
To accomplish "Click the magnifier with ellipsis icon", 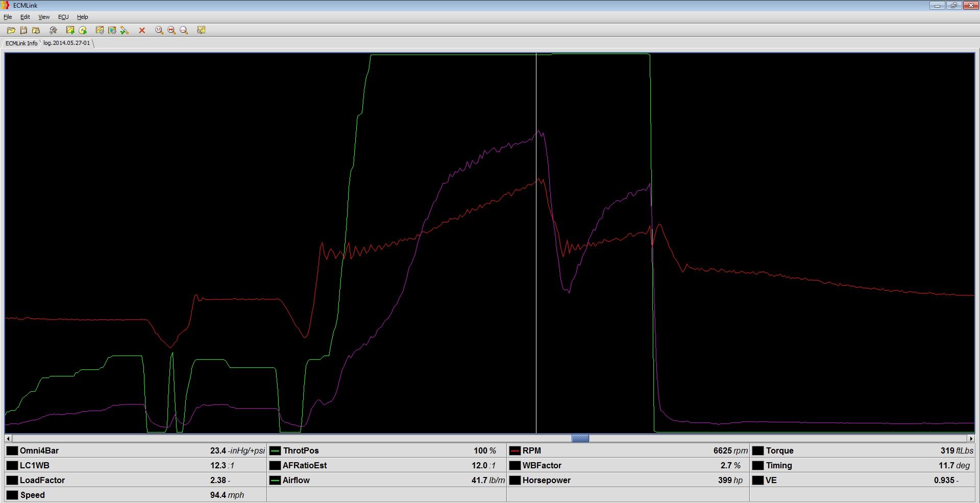I will click(x=184, y=30).
